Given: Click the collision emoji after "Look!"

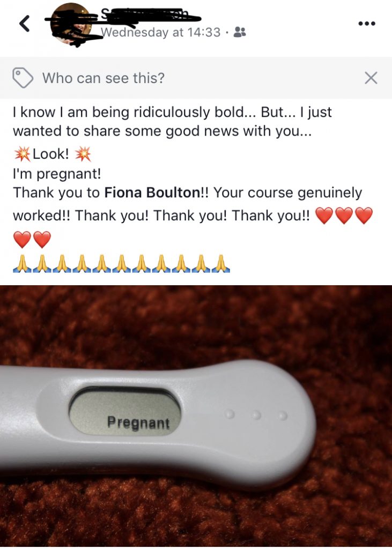Looking at the screenshot, I should pyautogui.click(x=83, y=154).
